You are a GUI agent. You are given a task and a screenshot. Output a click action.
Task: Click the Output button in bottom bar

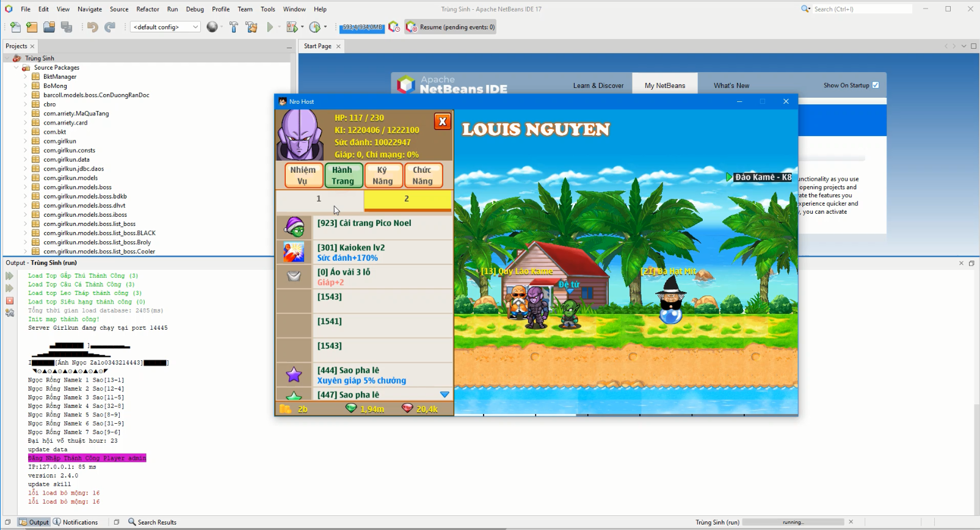(x=34, y=522)
